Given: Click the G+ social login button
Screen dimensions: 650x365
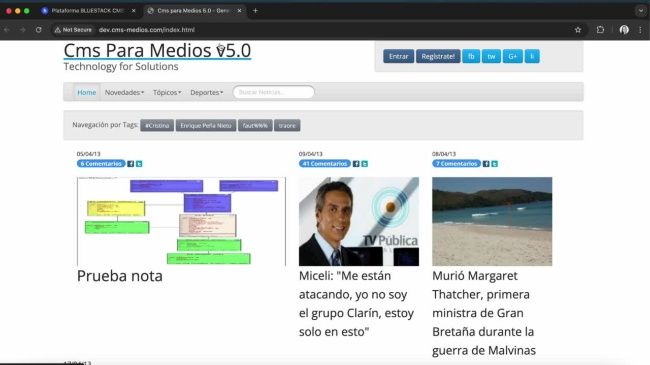Looking at the screenshot, I should [x=512, y=56].
